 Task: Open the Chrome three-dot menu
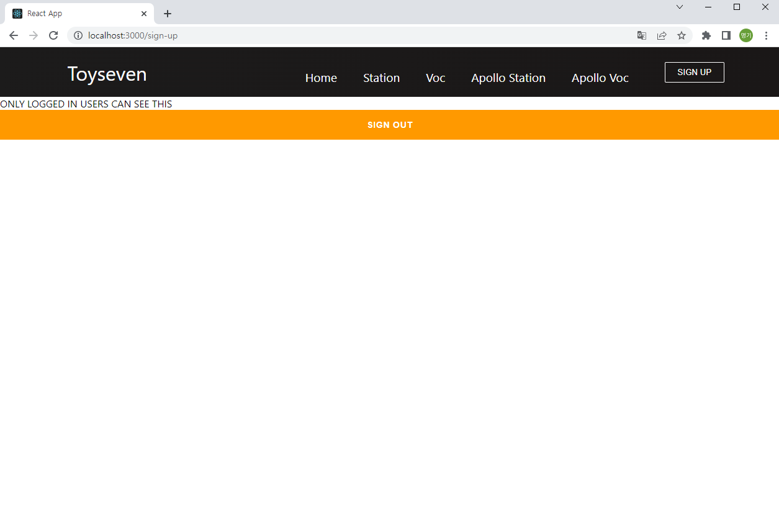coord(767,35)
